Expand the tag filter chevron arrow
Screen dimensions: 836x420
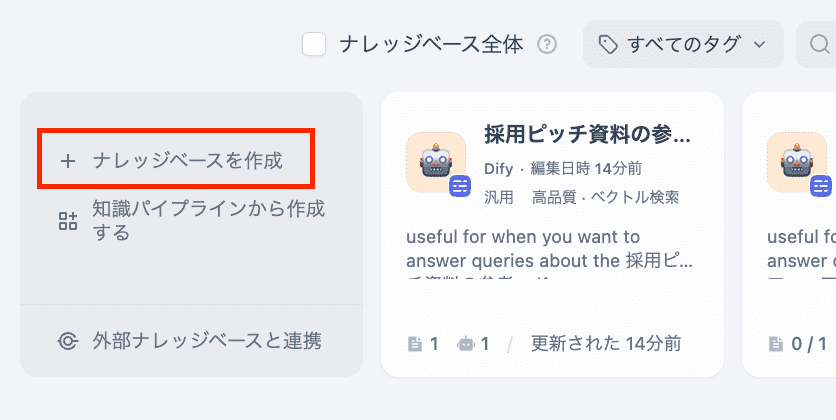pos(759,44)
